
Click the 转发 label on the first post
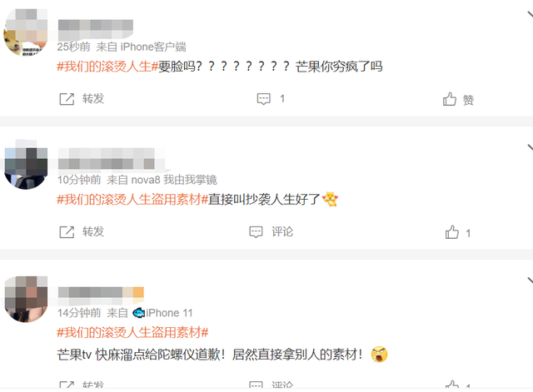pyautogui.click(x=93, y=99)
